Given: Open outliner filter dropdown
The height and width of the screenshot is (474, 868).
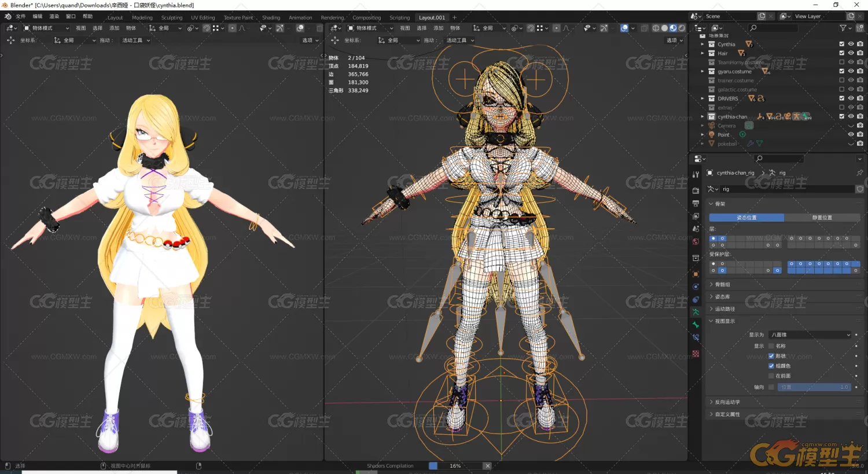Looking at the screenshot, I should (x=845, y=28).
